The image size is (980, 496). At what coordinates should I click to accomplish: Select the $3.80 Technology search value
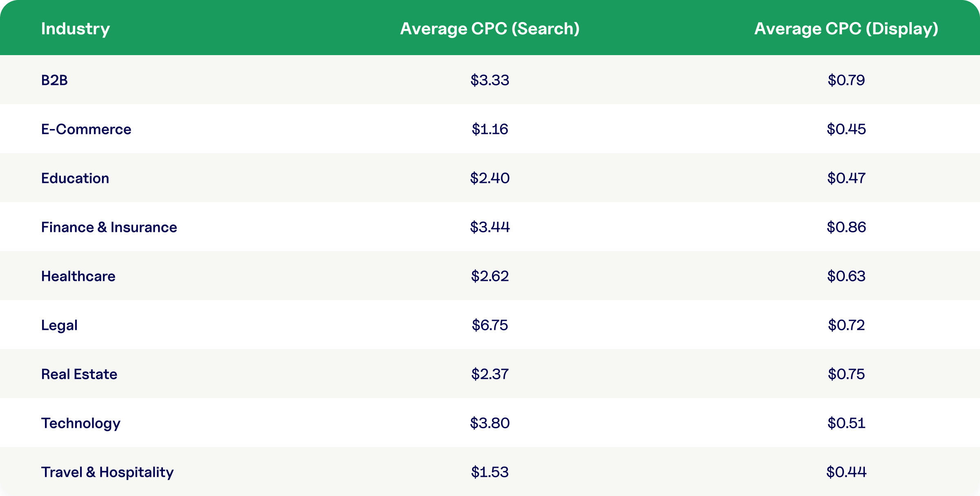coord(490,423)
